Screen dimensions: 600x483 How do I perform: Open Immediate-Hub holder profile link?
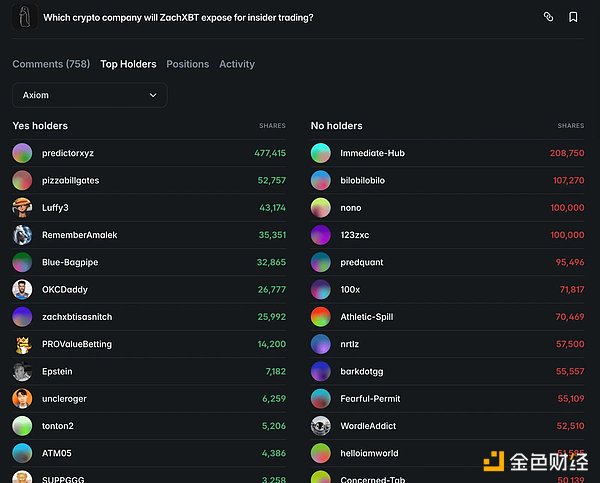(372, 153)
